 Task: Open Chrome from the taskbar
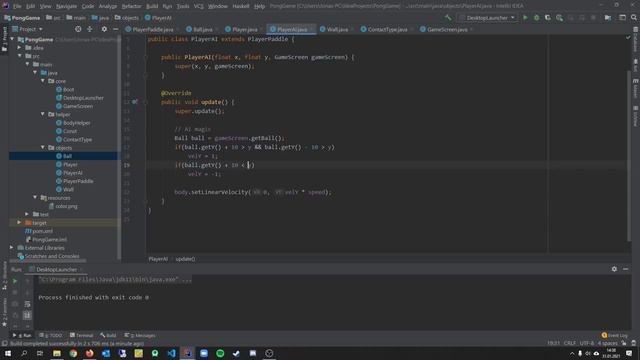tap(73, 353)
